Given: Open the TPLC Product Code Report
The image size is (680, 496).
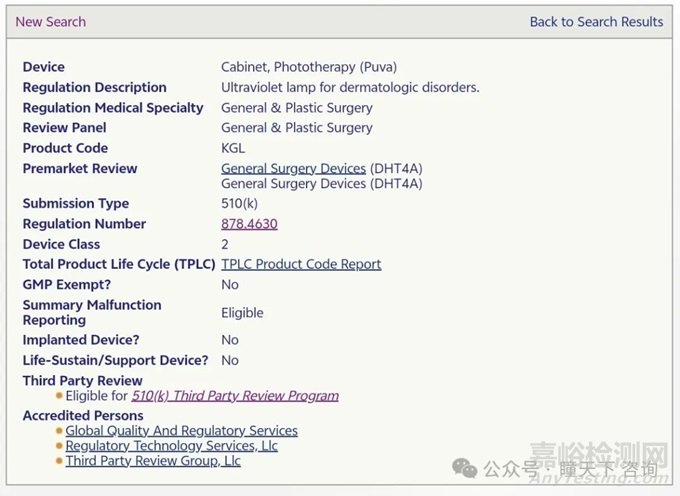Looking at the screenshot, I should click(x=301, y=264).
